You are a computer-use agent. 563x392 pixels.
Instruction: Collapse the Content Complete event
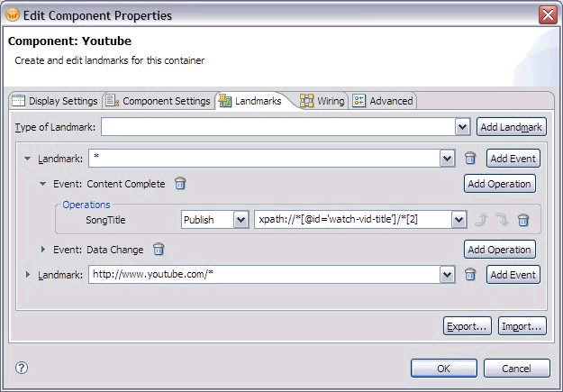point(42,184)
